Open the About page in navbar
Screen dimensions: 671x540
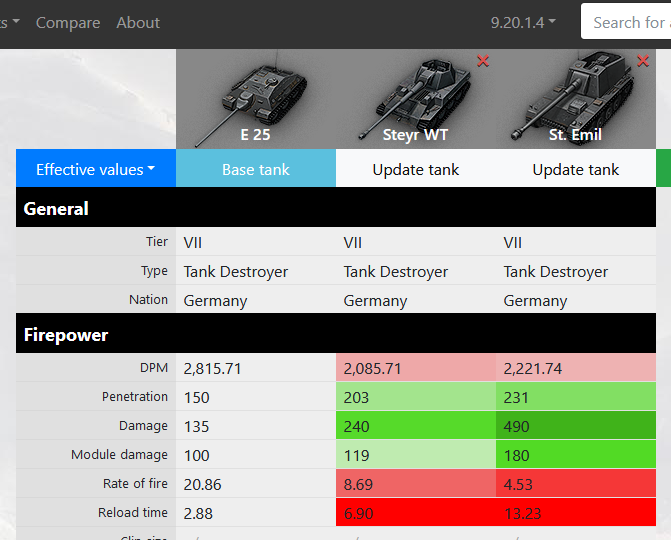click(x=138, y=22)
